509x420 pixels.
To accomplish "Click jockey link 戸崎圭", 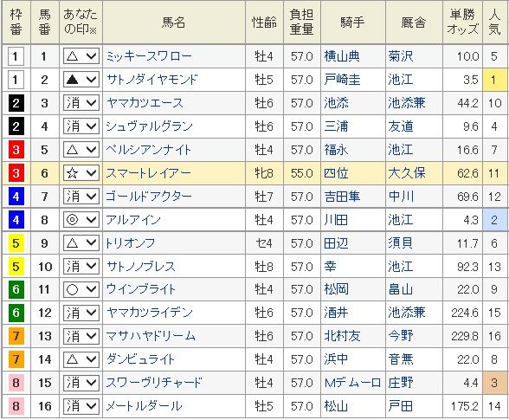I will [x=342, y=80].
